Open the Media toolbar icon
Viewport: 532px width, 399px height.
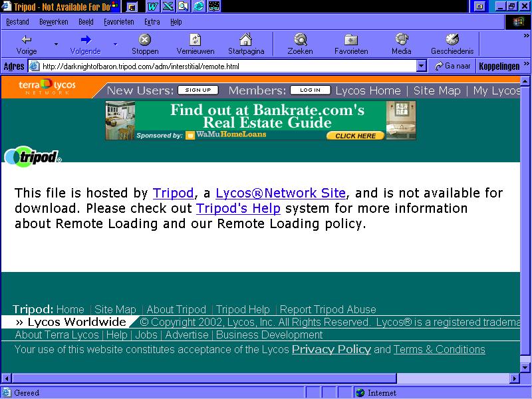coord(401,40)
